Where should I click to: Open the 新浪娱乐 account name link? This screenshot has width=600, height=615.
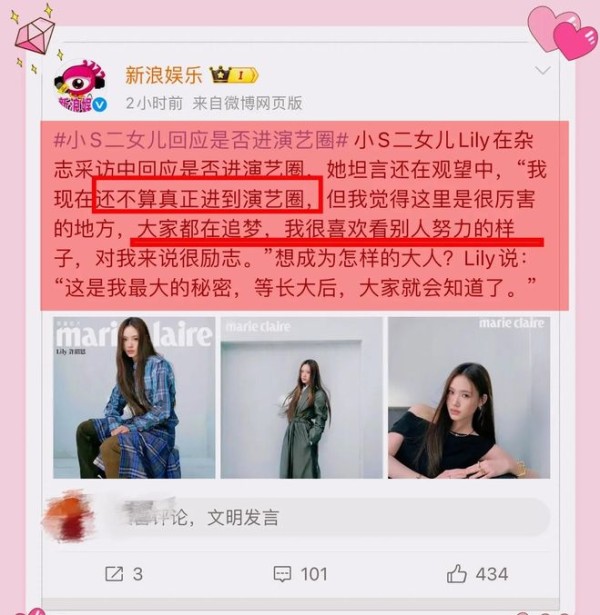pyautogui.click(x=164, y=75)
